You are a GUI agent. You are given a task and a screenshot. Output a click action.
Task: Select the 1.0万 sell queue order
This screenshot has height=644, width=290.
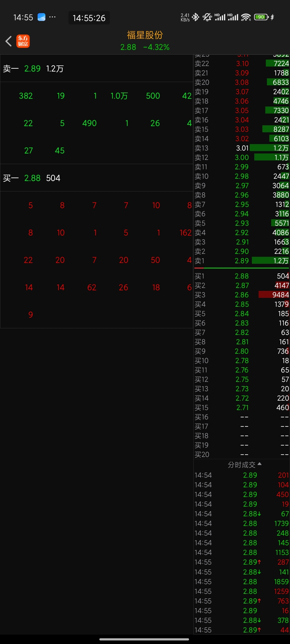coord(119,96)
